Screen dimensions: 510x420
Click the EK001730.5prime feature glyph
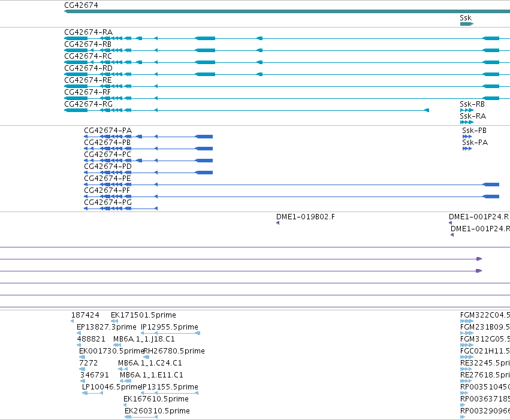pyautogui.click(x=82, y=357)
